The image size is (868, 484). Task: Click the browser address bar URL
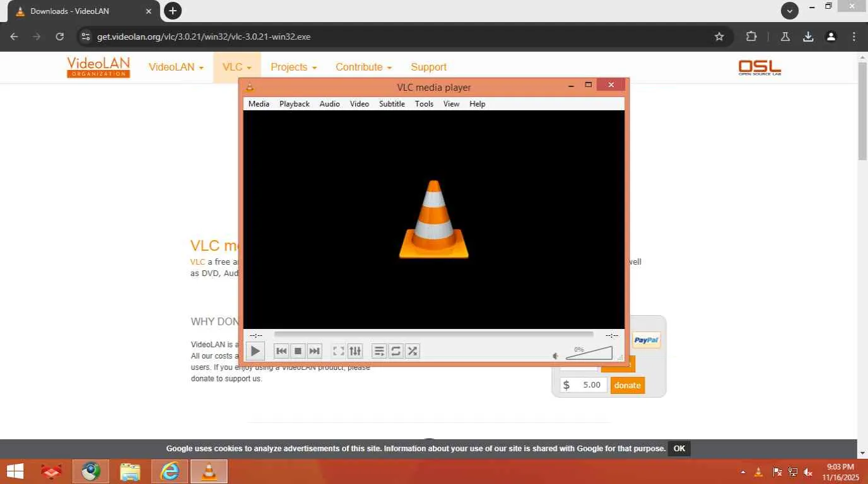pos(204,37)
